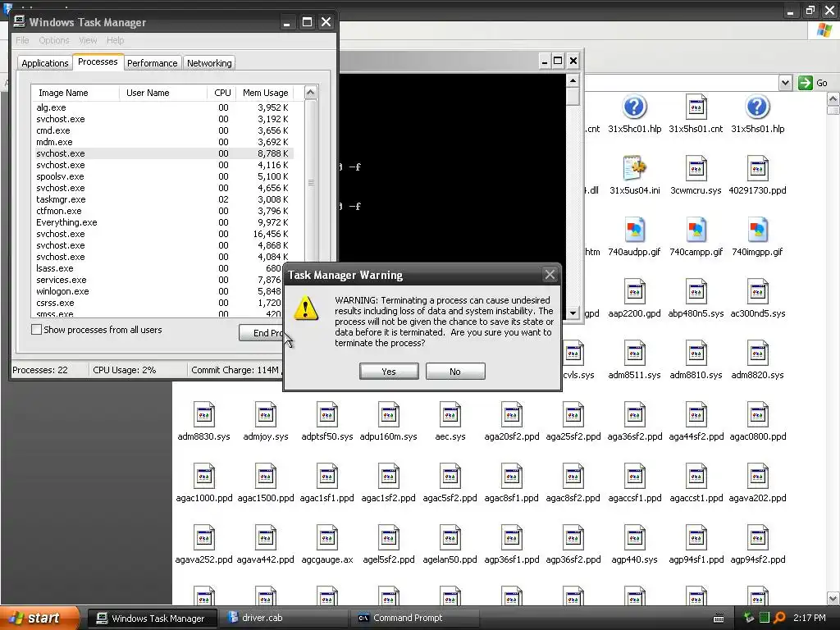
Task: Activate the Windows Task Manager taskbar button
Action: pyautogui.click(x=152, y=618)
